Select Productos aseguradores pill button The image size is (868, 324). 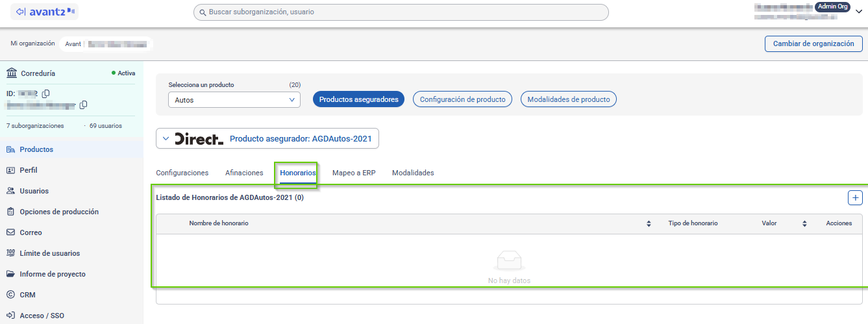coord(359,99)
